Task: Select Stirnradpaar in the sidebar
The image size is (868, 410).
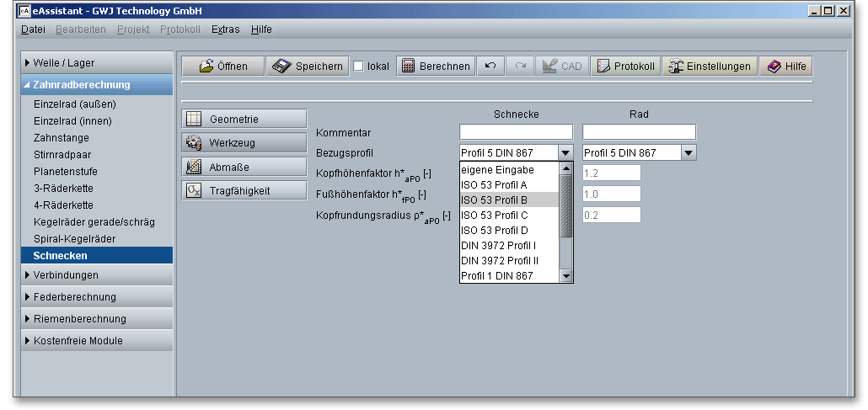Action: pos(61,154)
